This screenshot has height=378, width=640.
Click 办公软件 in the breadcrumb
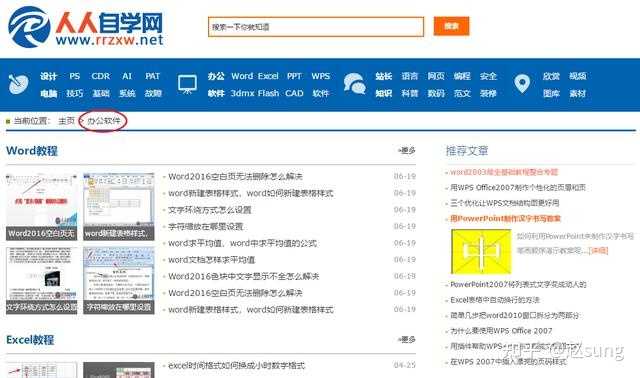click(x=104, y=121)
